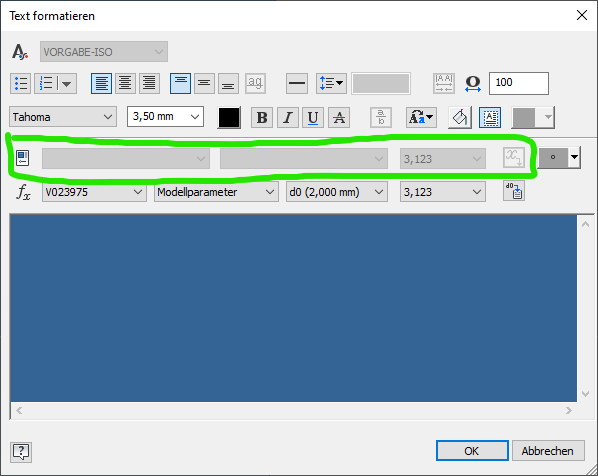Click the Underline formatting button
598x476 pixels.
click(313, 117)
